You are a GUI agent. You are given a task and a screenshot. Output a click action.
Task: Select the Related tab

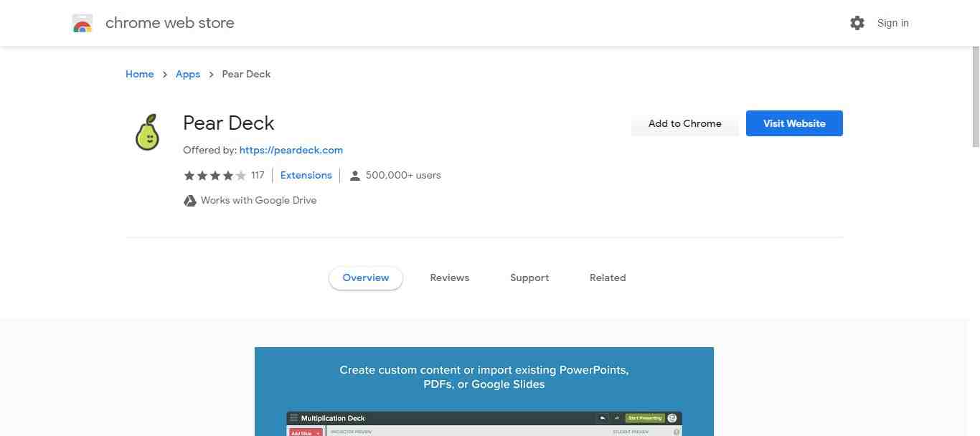(607, 278)
